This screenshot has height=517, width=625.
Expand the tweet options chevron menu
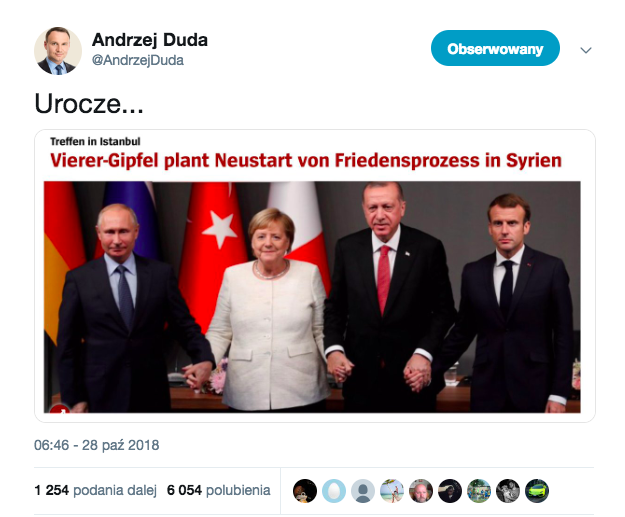[586, 50]
